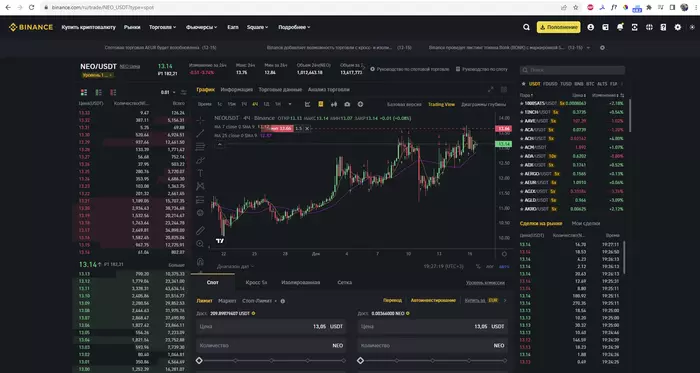
Task: Click the bookmark page star in browser
Action: click(x=576, y=8)
